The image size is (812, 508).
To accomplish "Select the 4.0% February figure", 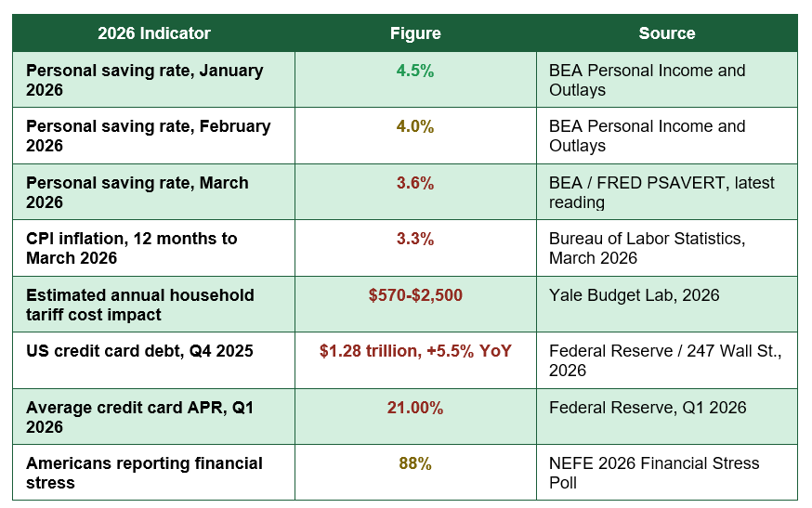I will click(415, 126).
